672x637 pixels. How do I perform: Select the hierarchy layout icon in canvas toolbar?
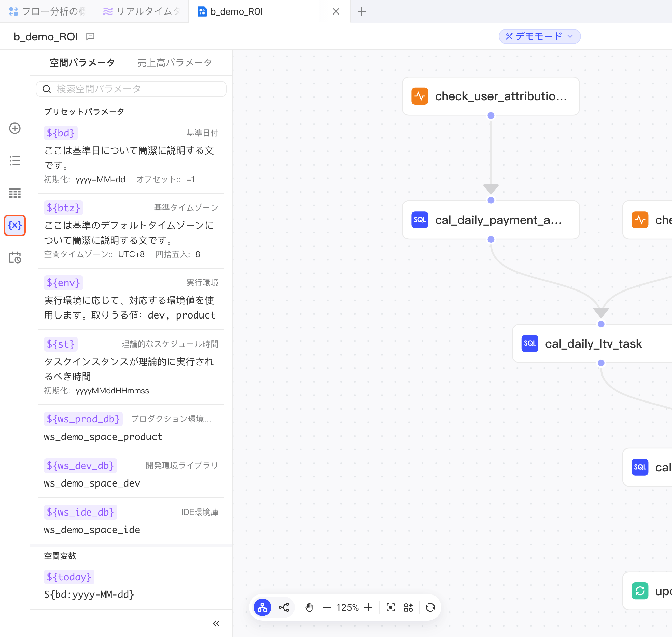pos(262,607)
